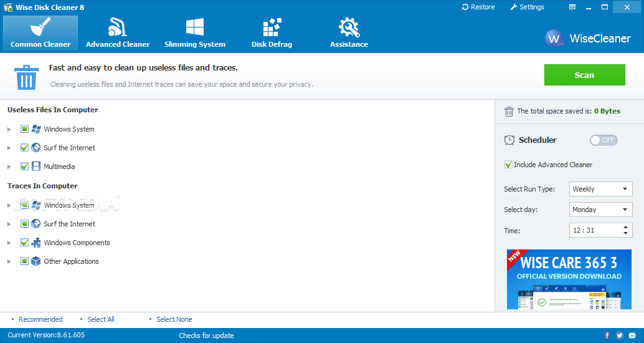This screenshot has height=343, width=644.
Task: Click globe icon of Surf the Internet under Traces
Action: pyautogui.click(x=36, y=224)
